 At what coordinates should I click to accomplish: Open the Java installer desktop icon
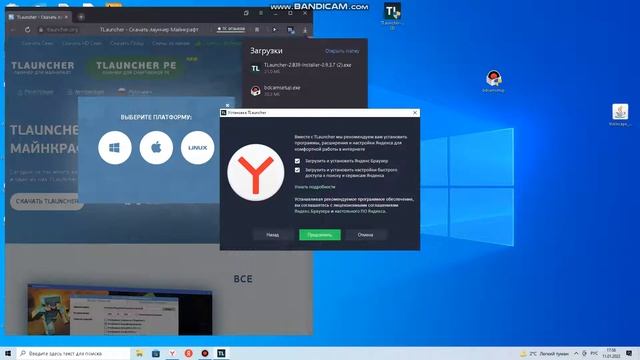point(620,115)
